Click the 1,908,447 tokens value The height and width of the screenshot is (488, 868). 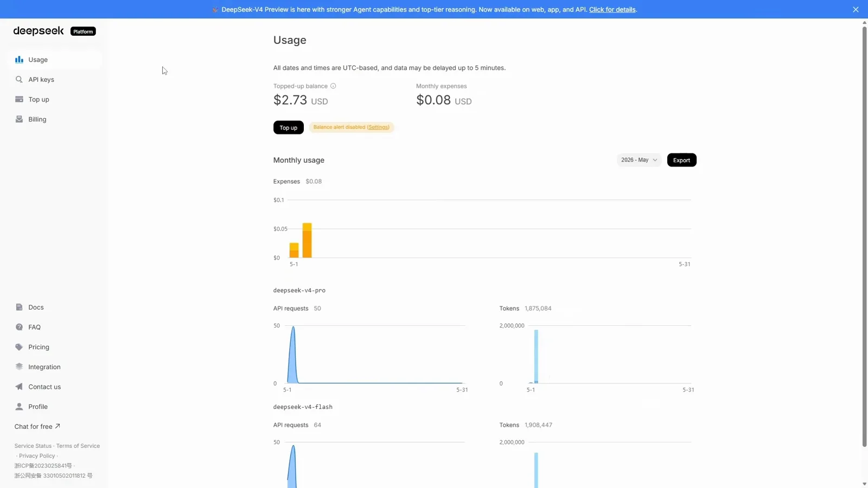(x=538, y=425)
